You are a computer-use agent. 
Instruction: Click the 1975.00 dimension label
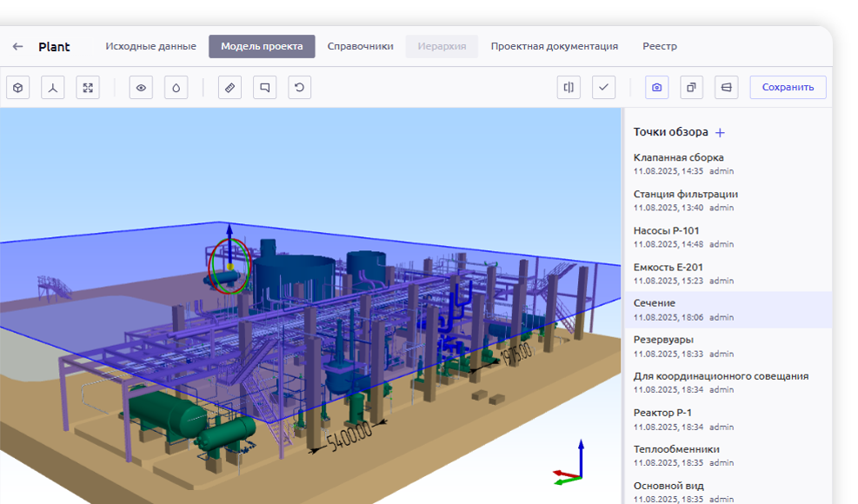[516, 354]
